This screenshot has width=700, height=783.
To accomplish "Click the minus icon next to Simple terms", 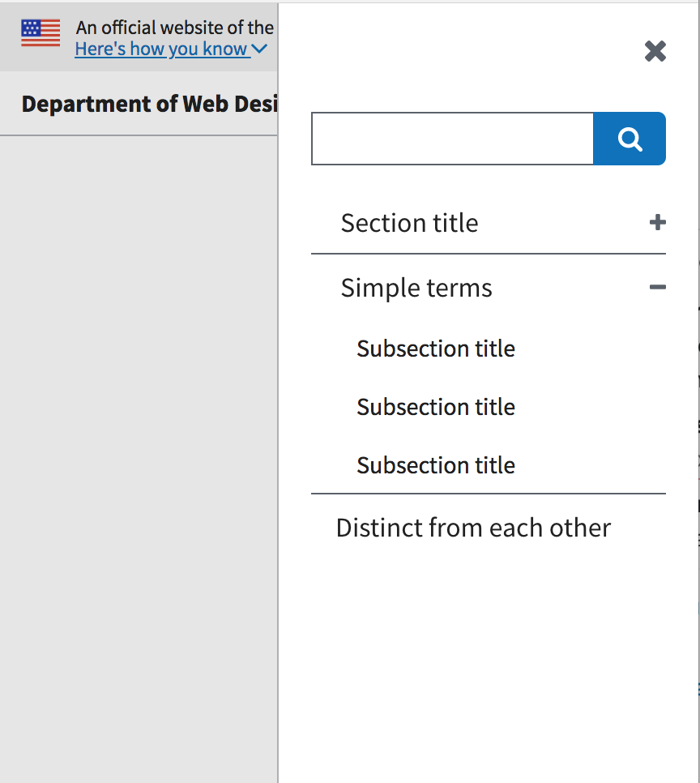I will click(657, 287).
